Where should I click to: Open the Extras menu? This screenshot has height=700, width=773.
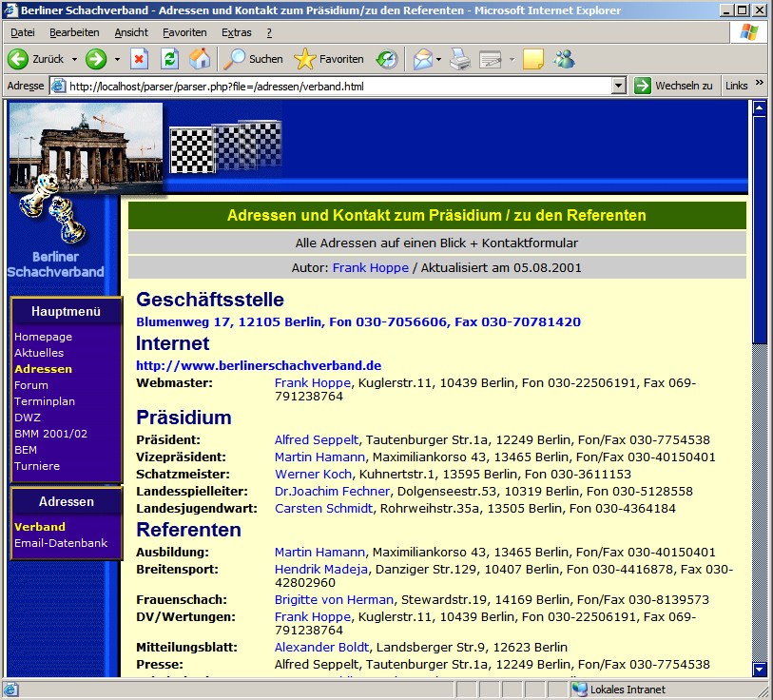coord(236,32)
